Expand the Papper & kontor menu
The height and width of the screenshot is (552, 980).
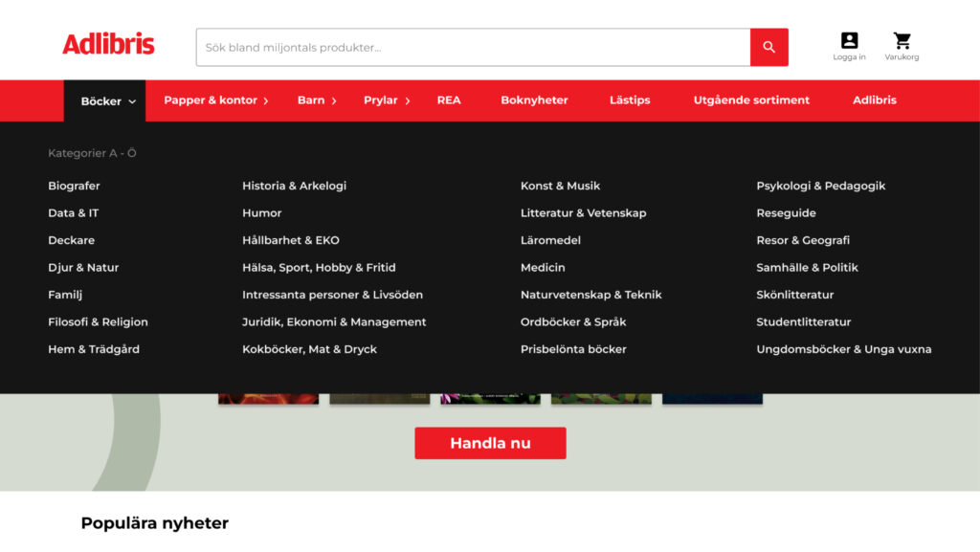point(215,100)
